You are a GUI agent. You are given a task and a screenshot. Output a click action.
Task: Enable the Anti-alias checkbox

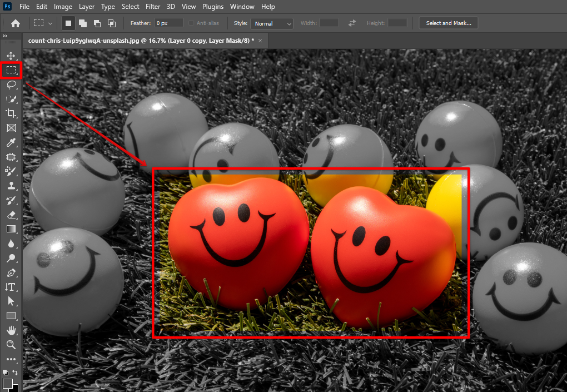pos(192,23)
